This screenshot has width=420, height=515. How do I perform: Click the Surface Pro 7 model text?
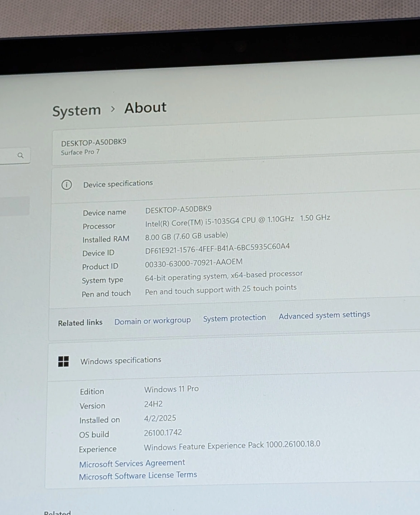(x=80, y=152)
